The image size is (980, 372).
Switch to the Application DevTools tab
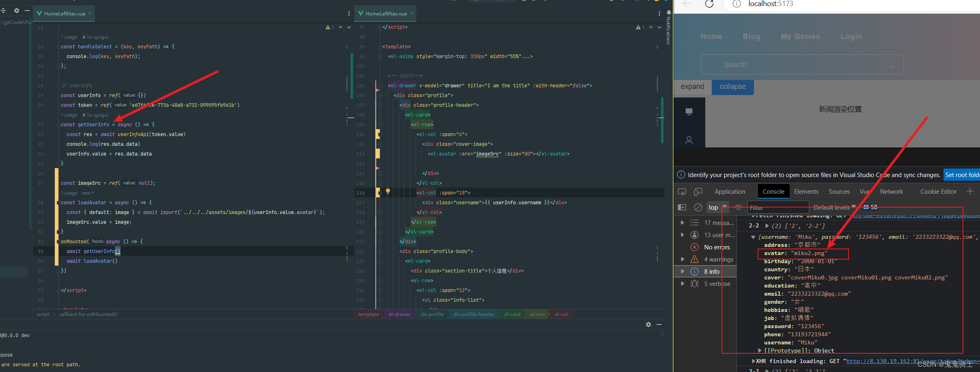pos(730,192)
